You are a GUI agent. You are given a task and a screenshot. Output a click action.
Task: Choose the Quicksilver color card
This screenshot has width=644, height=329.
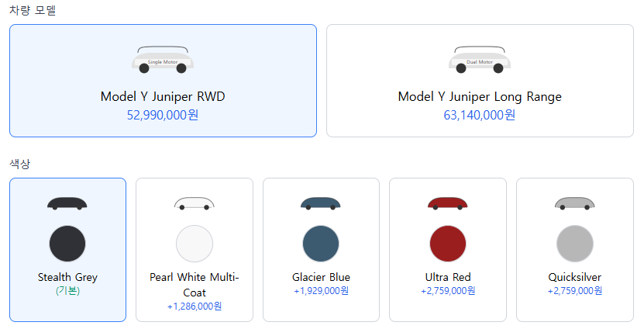(574, 250)
